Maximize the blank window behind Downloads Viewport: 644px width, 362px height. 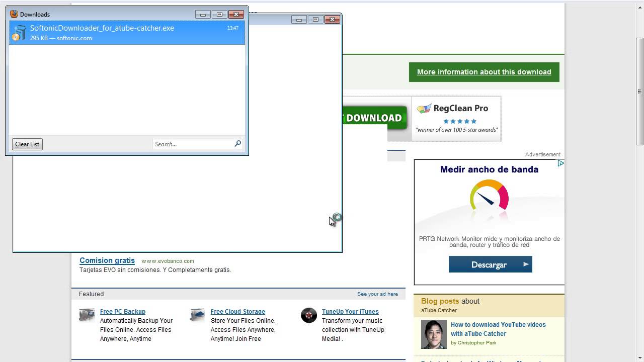[315, 20]
